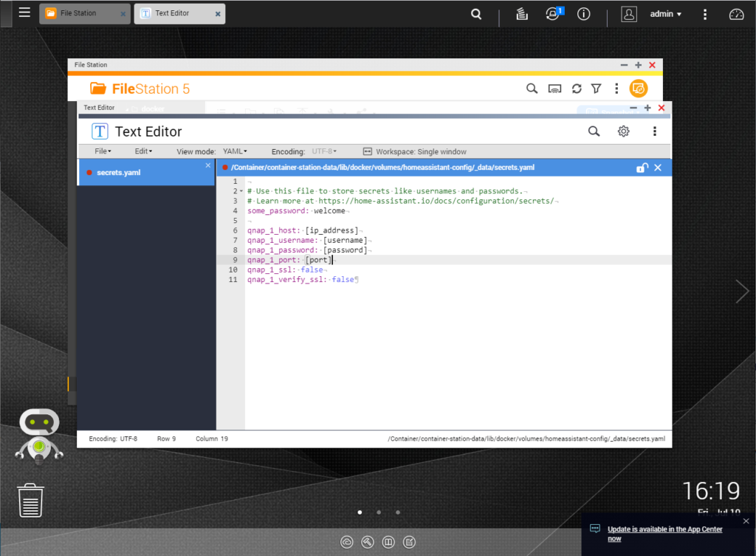Open the background tasks icon

(522, 14)
